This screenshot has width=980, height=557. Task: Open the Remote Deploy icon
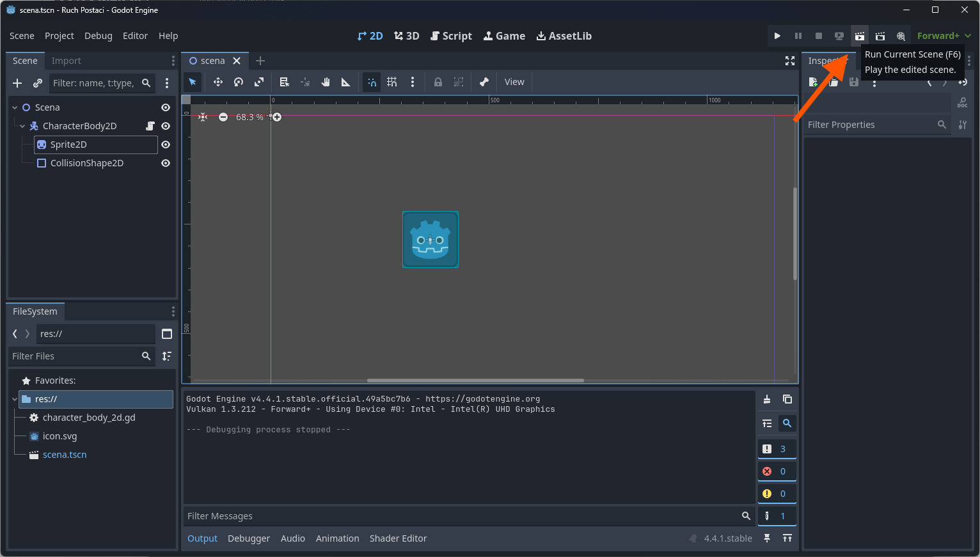839,36
